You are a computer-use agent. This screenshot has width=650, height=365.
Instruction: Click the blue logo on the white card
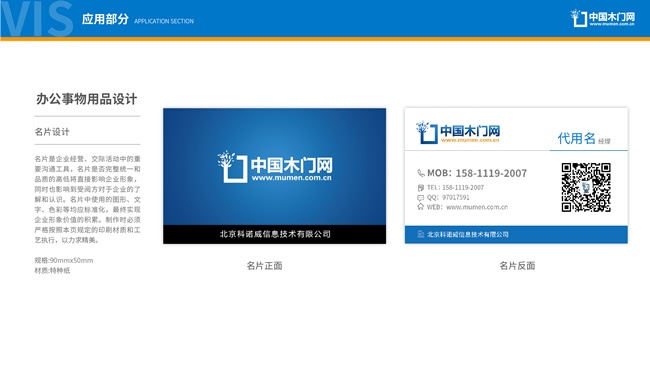click(x=458, y=132)
